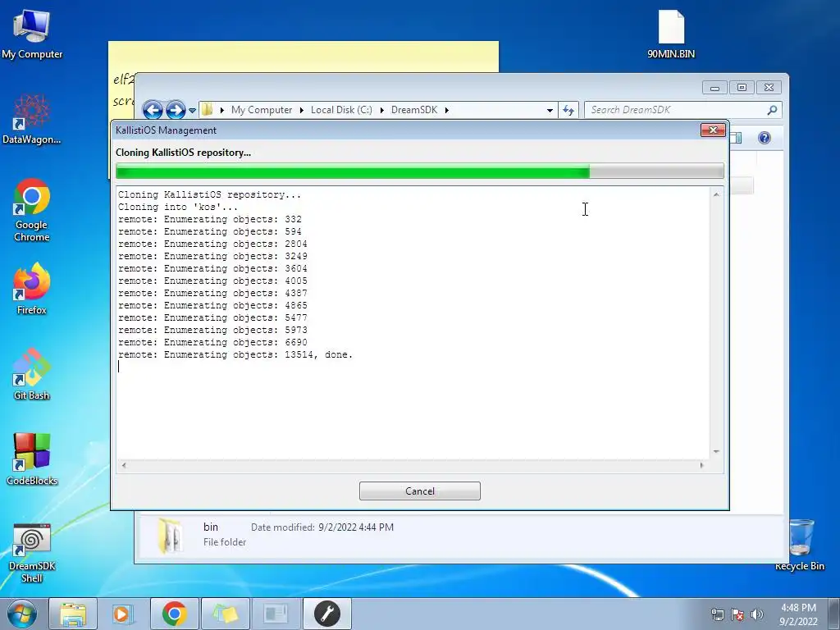Cancel the KallistiOS repository cloning

[x=419, y=491]
